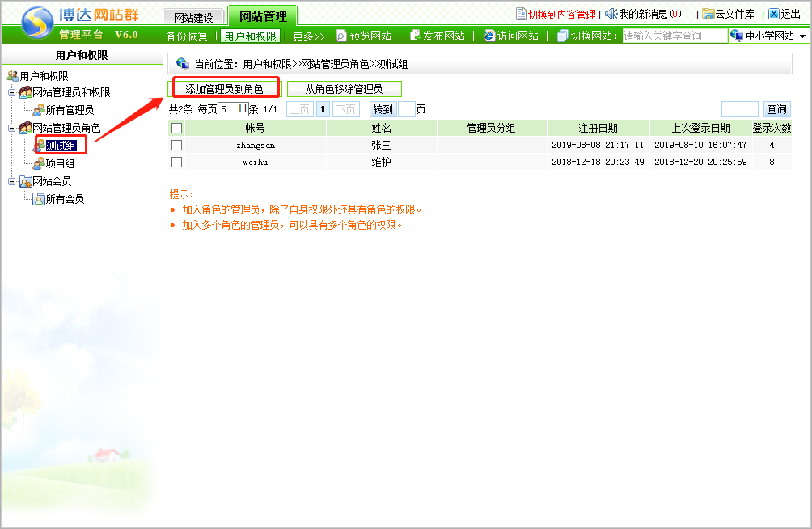
Task: Tick the checkbox for weihu row
Action: 177,162
